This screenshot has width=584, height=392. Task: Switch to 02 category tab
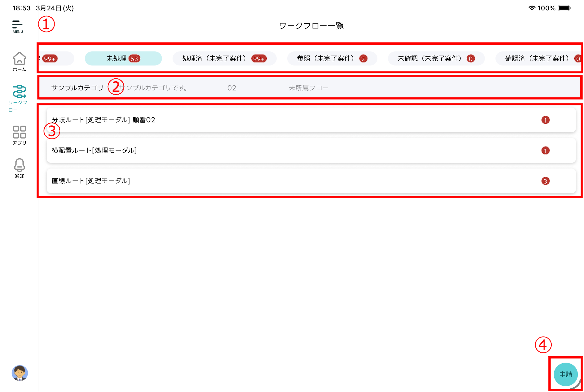pyautogui.click(x=232, y=88)
